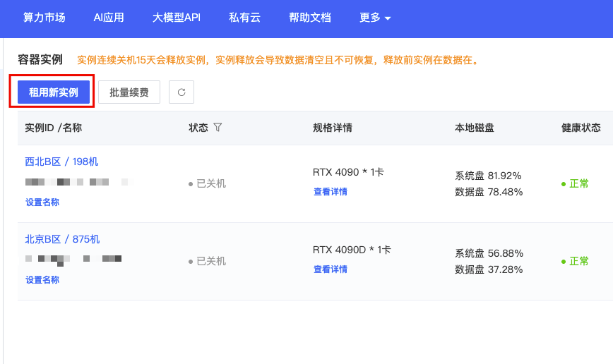
Task: Click 设置名称 for the 西北B区 instance
Action: pyautogui.click(x=42, y=202)
